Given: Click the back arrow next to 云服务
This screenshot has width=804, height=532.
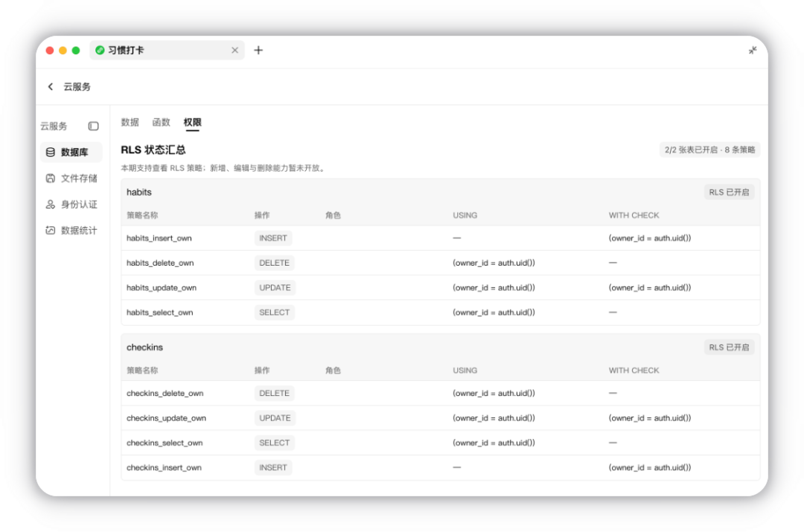Looking at the screenshot, I should coord(51,86).
